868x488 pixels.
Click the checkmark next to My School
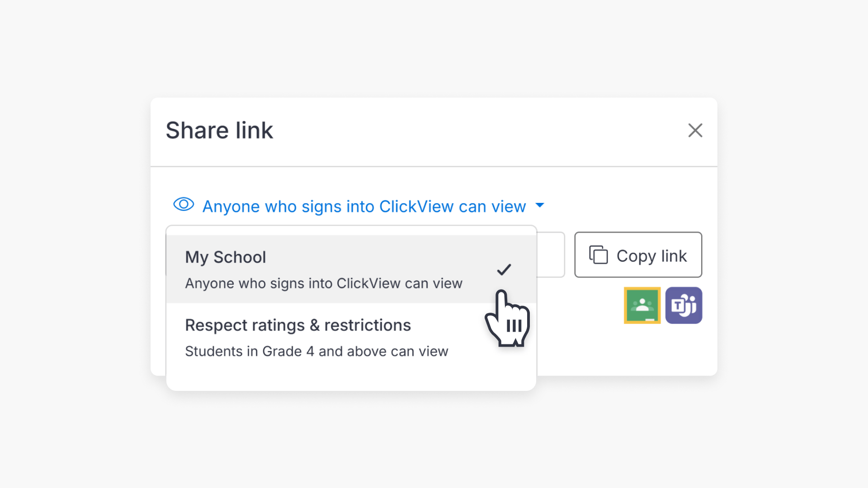pos(504,269)
